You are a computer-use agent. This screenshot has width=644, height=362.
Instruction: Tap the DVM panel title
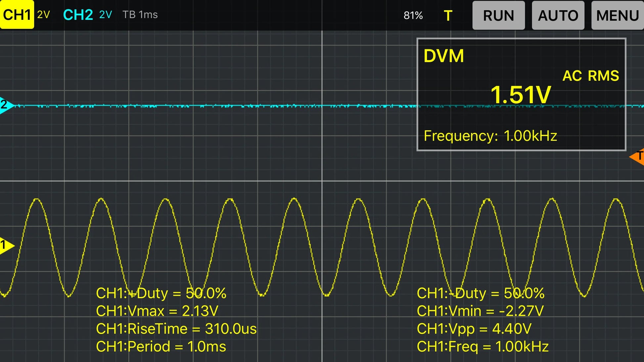444,56
